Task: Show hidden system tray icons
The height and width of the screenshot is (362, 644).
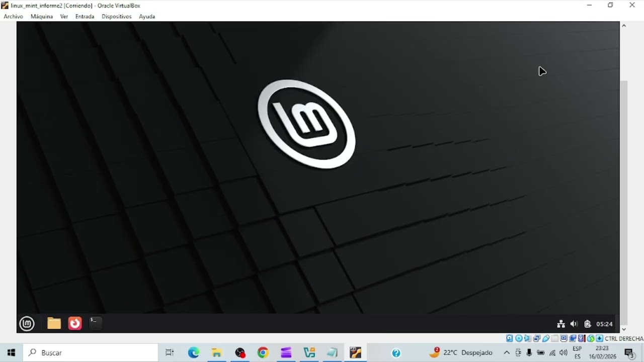Action: [x=507, y=353]
